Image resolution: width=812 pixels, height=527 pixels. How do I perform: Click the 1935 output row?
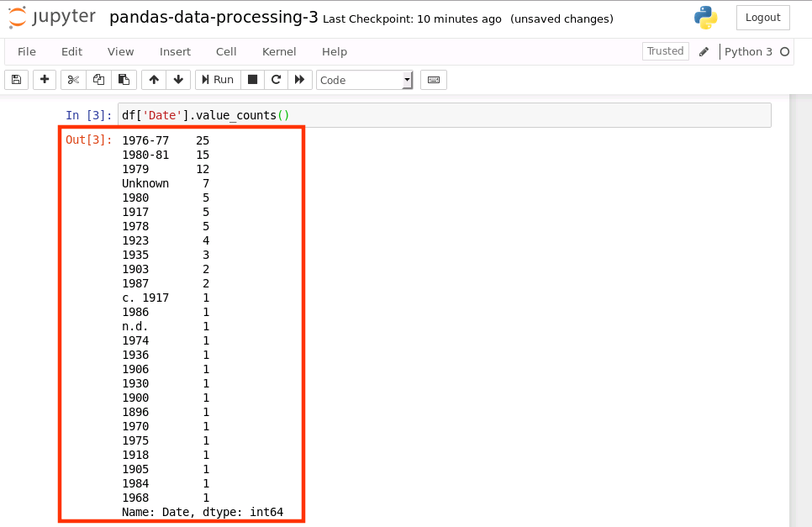(166, 255)
